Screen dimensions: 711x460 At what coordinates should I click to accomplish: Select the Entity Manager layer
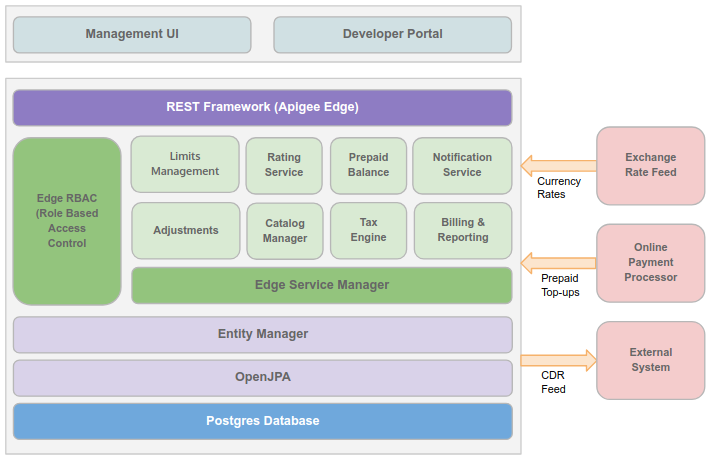[x=262, y=334]
